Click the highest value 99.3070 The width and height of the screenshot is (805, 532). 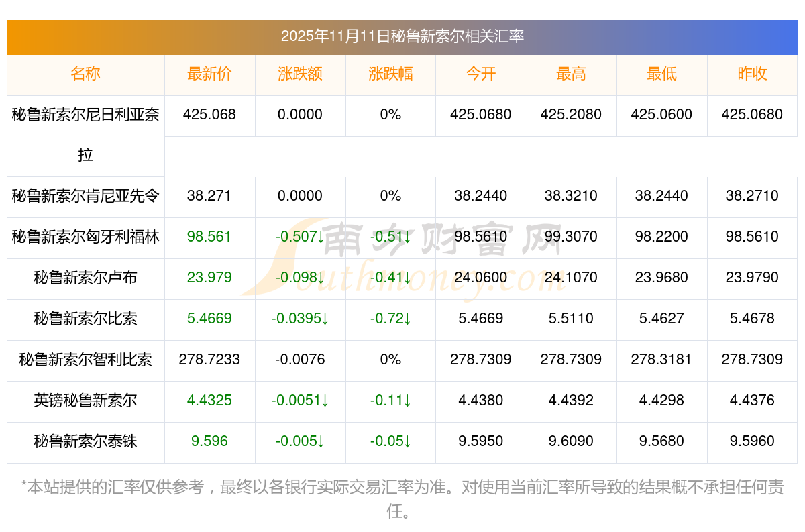(x=571, y=237)
